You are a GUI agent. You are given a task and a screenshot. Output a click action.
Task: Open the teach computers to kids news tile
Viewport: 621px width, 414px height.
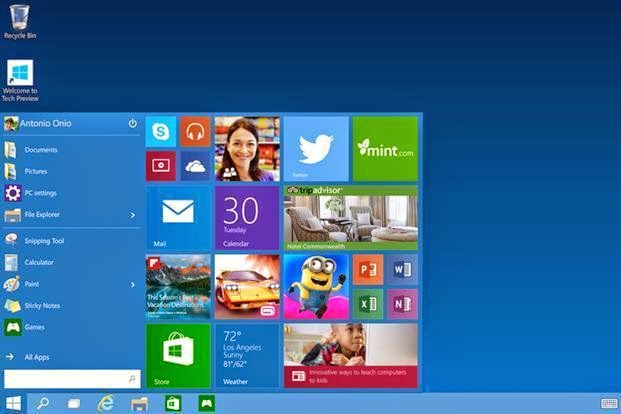(351, 356)
